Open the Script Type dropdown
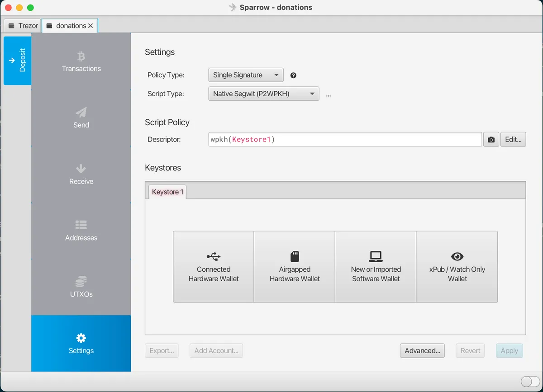This screenshot has height=392, width=543. (263, 94)
